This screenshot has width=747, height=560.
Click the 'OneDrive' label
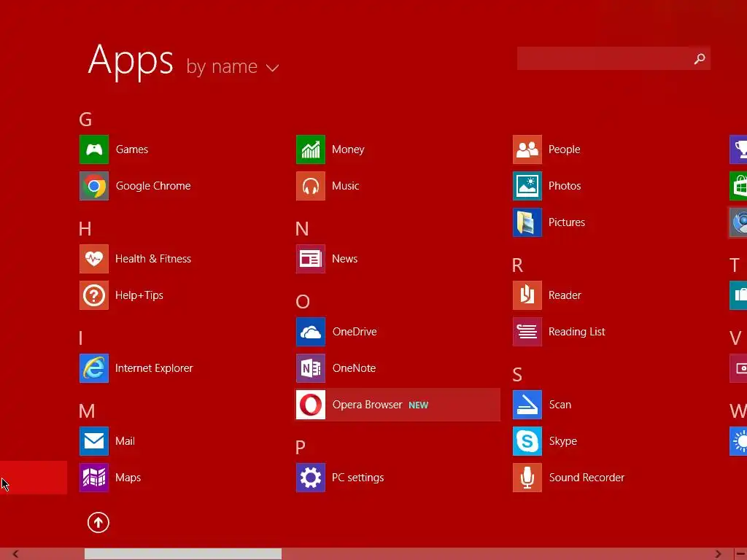click(x=355, y=332)
